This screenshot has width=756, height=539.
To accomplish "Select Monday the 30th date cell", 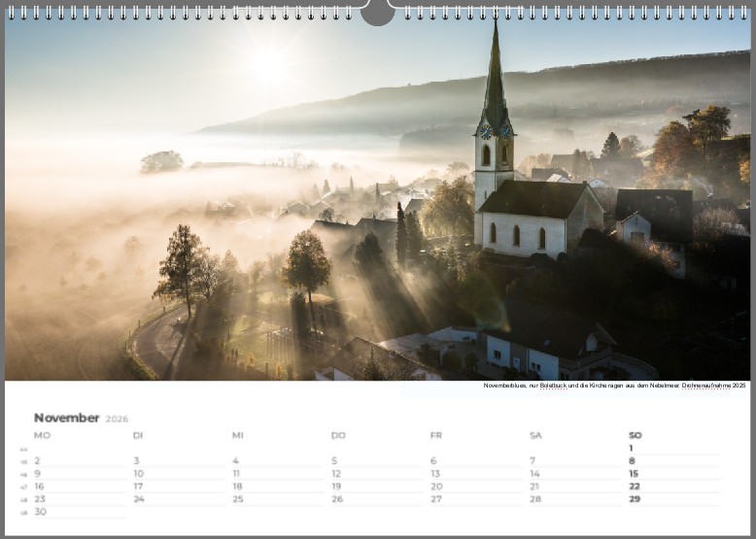I will point(40,512).
